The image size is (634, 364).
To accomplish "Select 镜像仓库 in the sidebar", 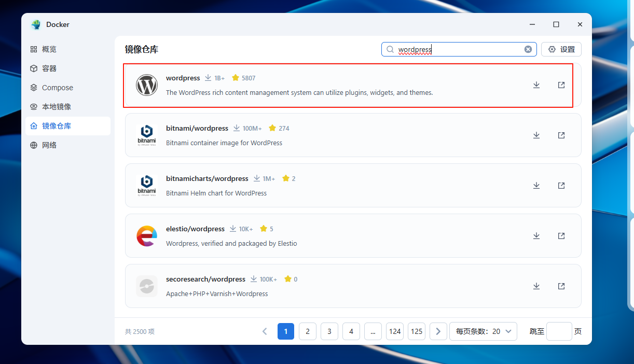I will [68, 126].
